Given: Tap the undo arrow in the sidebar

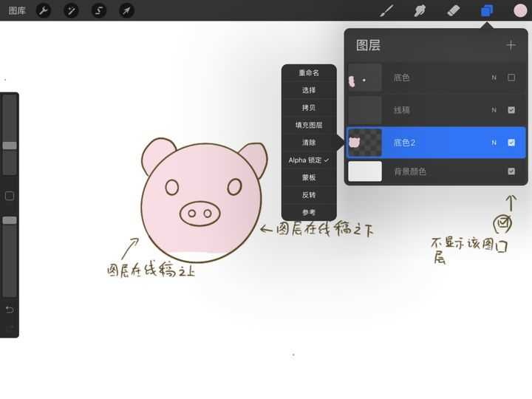Looking at the screenshot, I should point(10,309).
